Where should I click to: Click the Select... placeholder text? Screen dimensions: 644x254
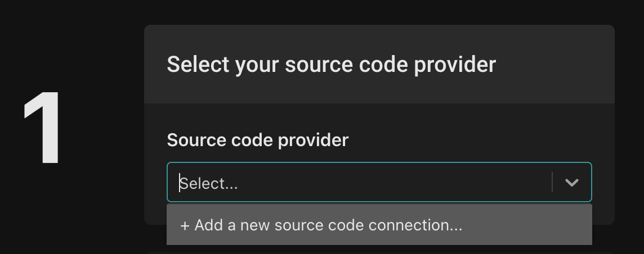click(x=209, y=183)
